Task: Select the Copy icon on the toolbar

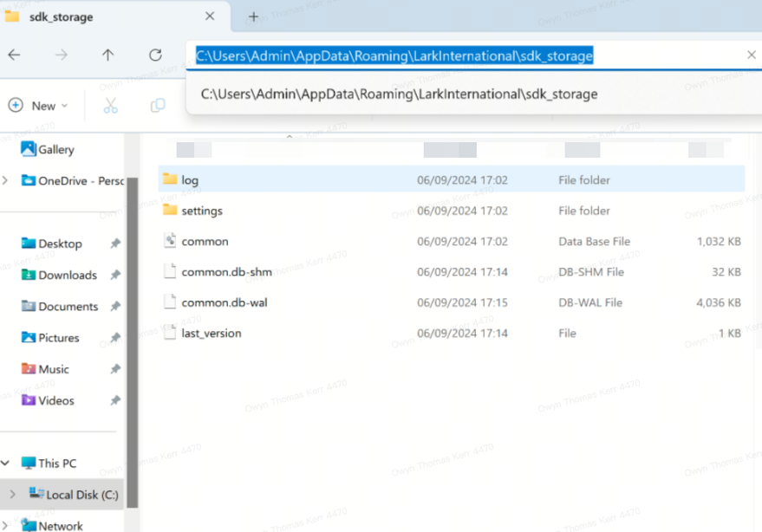Action: tap(157, 104)
